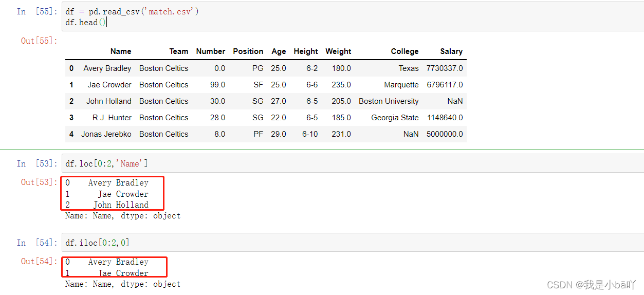Click Jae Crowder in the Out[54] output

click(123, 273)
